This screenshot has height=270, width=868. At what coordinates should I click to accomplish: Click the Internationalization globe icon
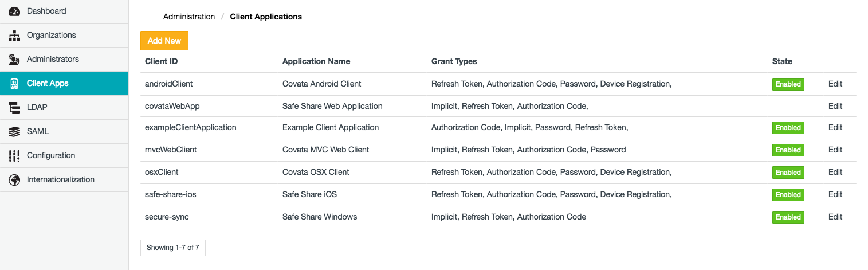[x=14, y=180]
